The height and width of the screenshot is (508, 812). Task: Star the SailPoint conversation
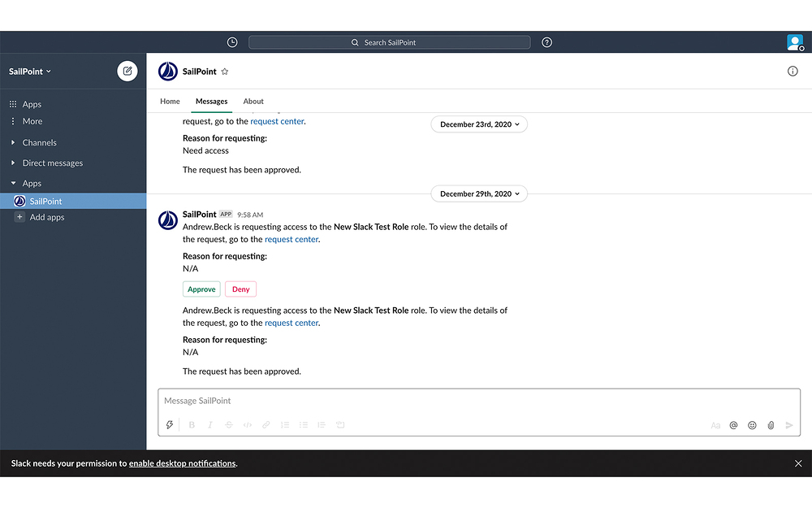tap(225, 72)
